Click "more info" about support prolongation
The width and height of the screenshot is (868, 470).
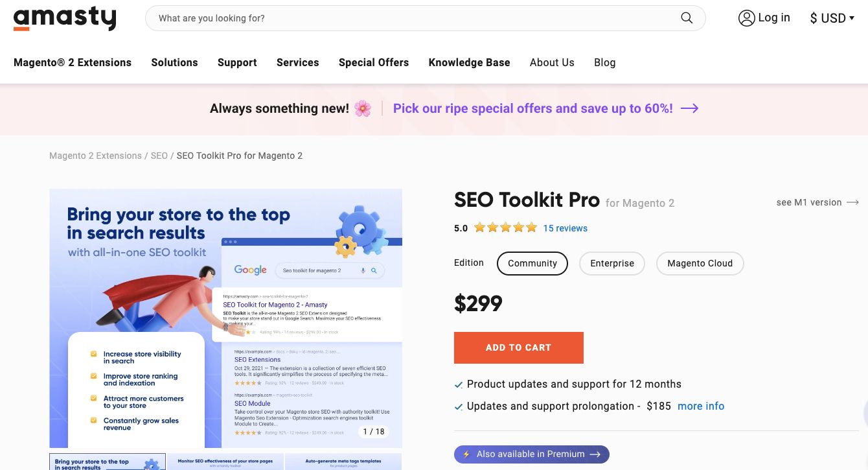[x=701, y=406]
